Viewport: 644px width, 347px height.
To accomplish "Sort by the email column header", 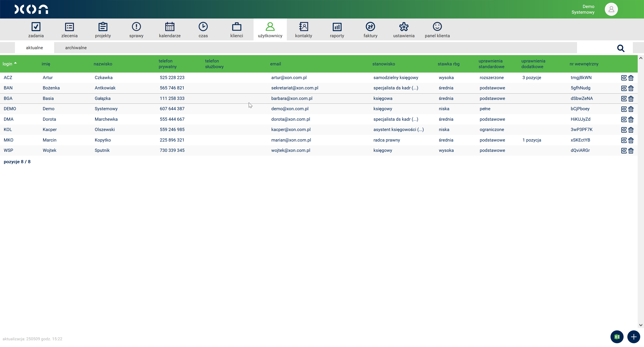I will click(x=275, y=64).
